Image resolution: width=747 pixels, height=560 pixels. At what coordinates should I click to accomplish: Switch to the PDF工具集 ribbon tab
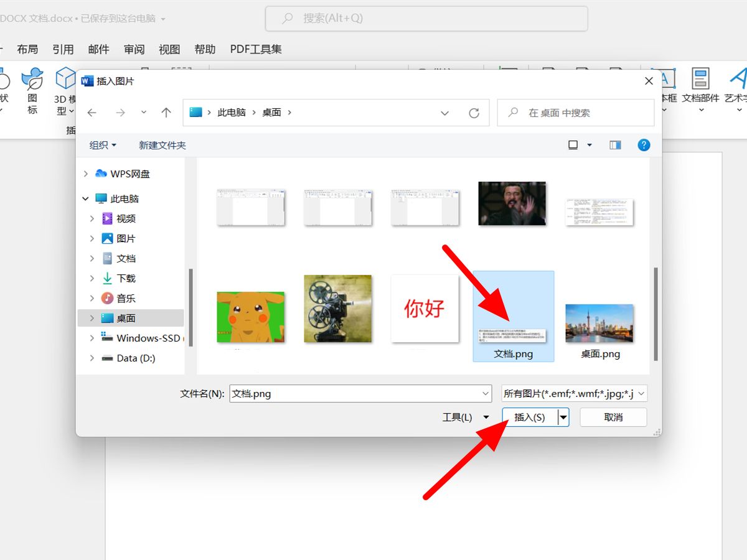tap(255, 49)
